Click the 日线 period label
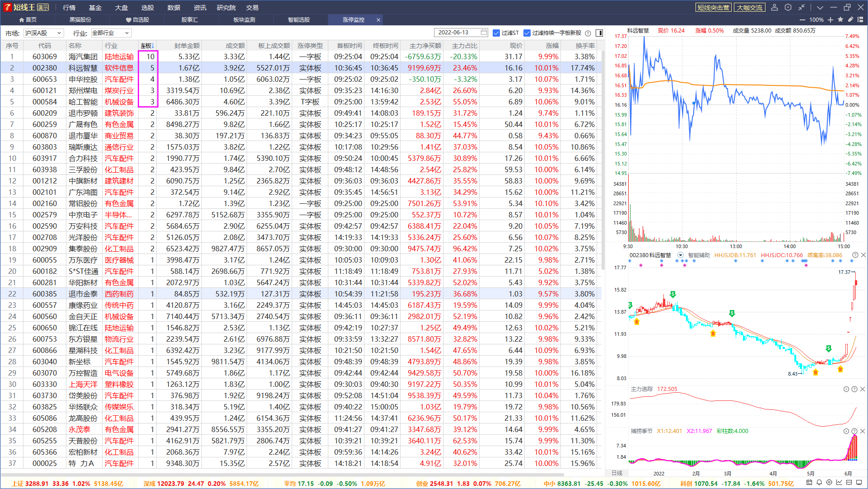This screenshot has height=489, width=868. [x=616, y=473]
